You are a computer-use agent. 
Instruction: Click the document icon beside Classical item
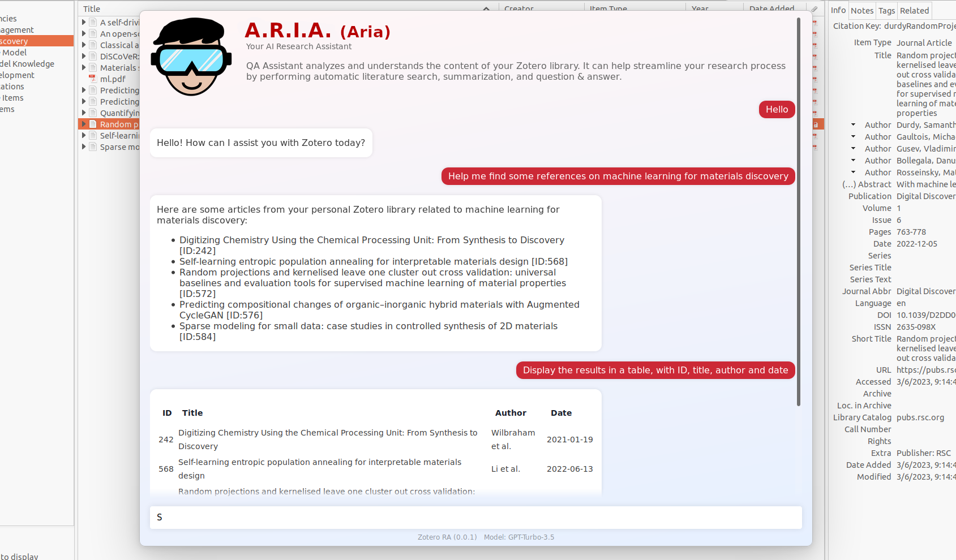click(92, 45)
